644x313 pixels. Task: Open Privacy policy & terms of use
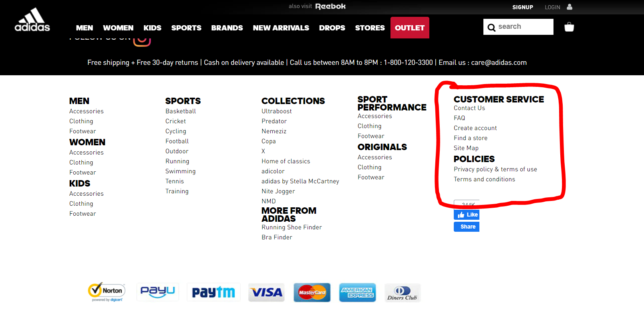[x=495, y=169]
